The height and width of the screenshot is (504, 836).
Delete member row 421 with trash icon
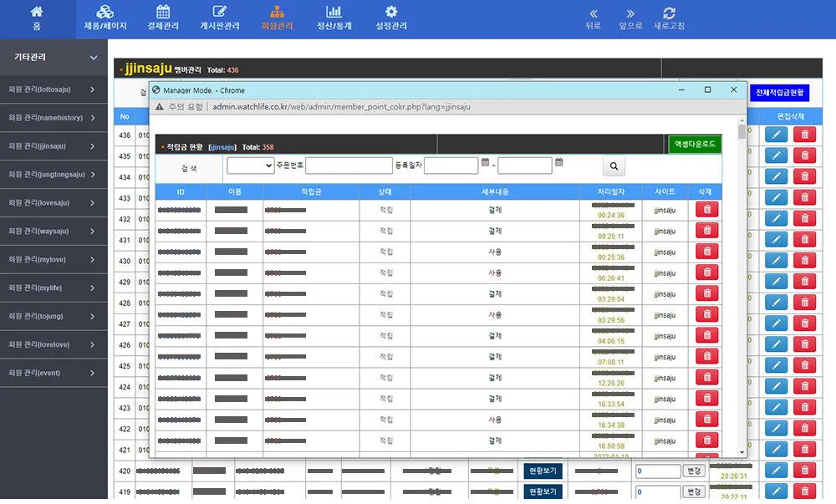point(804,449)
